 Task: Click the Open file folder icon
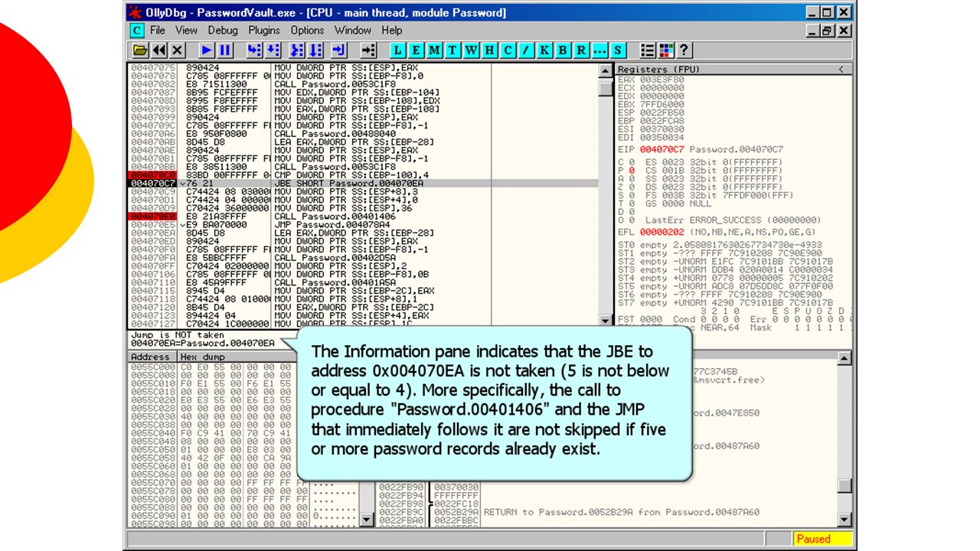tap(140, 51)
